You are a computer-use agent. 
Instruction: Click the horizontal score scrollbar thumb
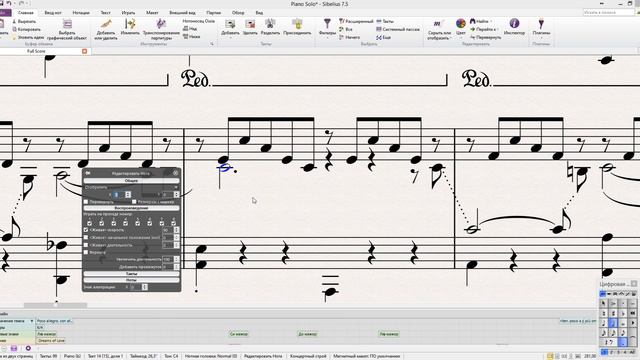coord(55,305)
